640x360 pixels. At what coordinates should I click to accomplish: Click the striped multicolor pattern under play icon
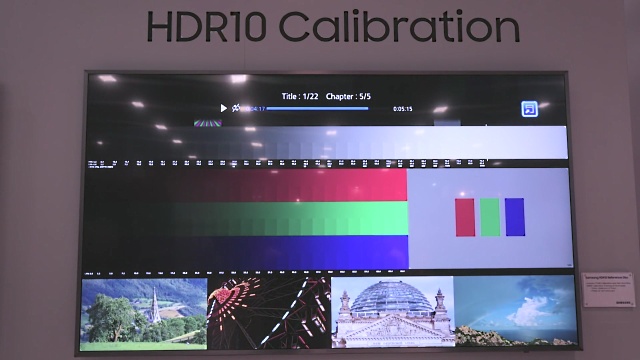[208, 123]
